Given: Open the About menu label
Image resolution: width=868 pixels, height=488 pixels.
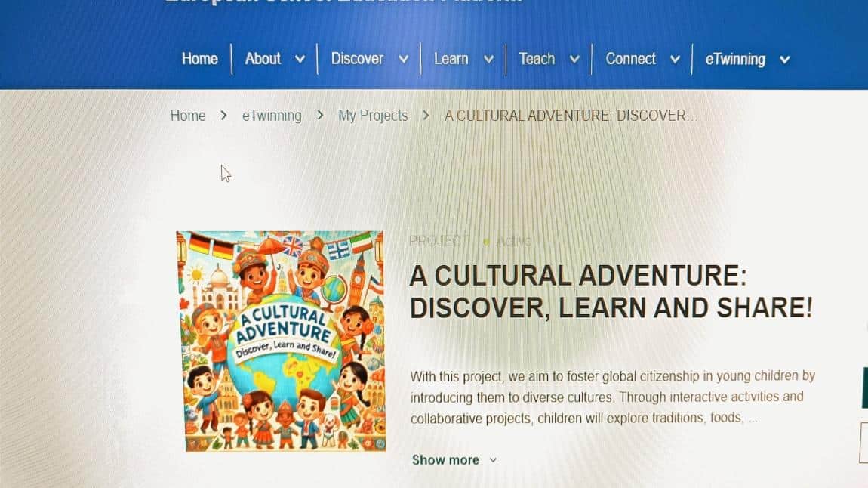Looking at the screenshot, I should pos(263,59).
